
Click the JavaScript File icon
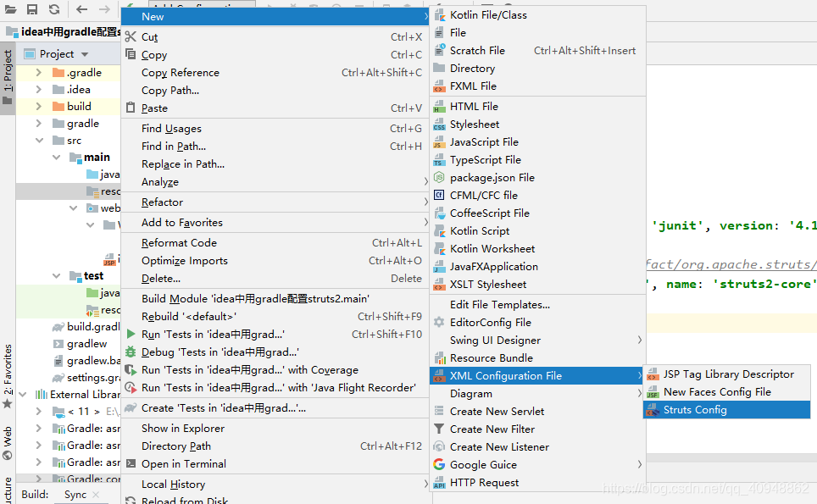[x=440, y=141]
